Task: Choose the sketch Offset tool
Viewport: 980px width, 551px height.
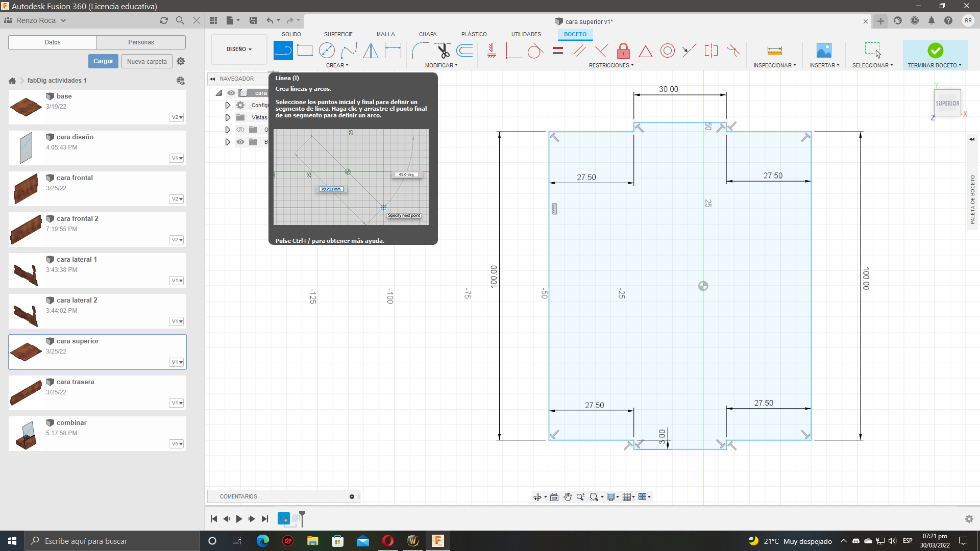Action: pos(464,51)
